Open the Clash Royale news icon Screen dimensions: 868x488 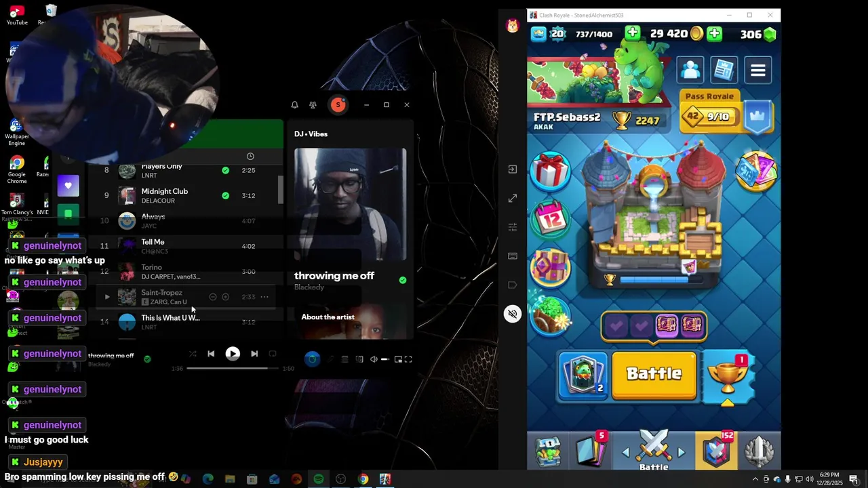click(724, 70)
